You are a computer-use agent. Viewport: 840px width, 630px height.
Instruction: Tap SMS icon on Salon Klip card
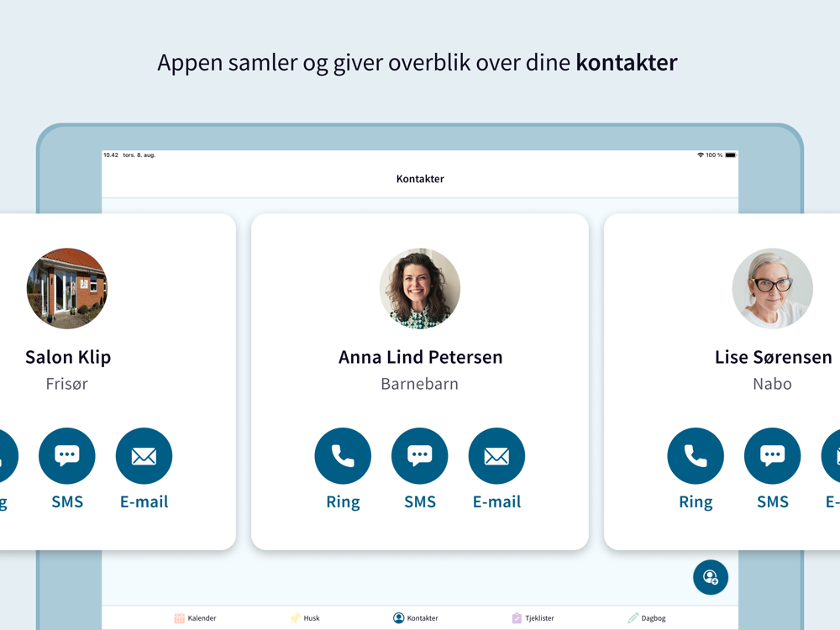(67, 456)
